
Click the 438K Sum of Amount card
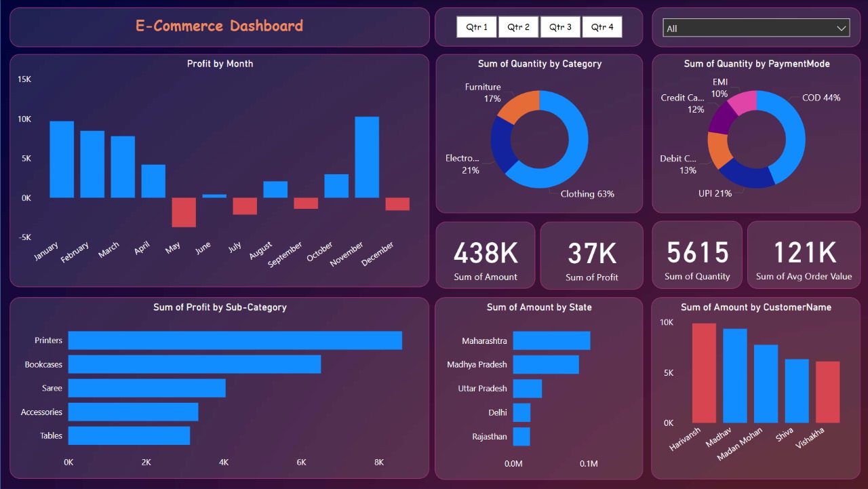[x=486, y=256]
